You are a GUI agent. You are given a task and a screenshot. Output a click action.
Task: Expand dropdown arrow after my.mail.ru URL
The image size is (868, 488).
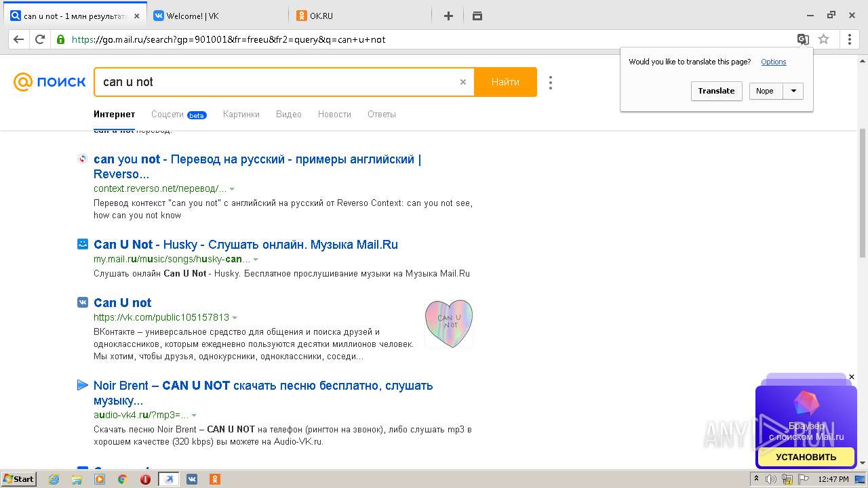click(256, 260)
